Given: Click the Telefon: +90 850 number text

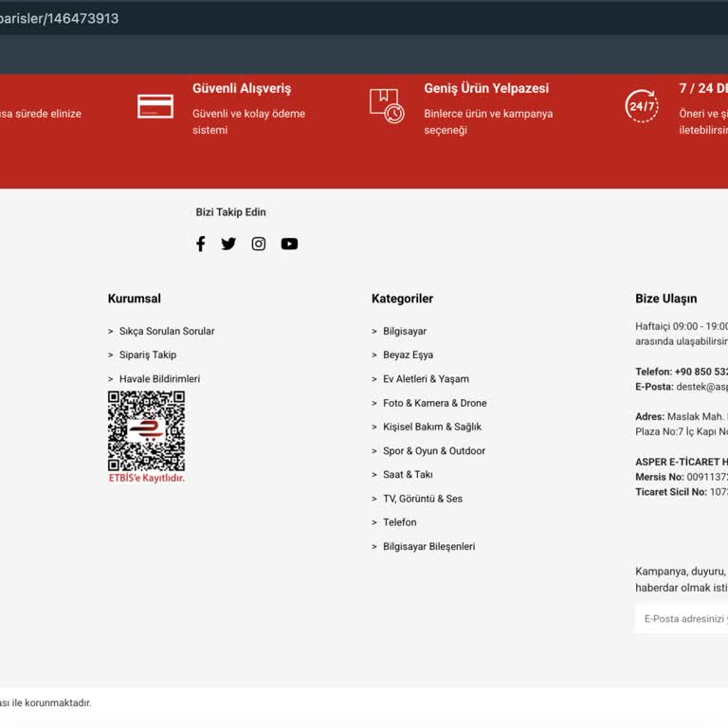Looking at the screenshot, I should [682, 372].
